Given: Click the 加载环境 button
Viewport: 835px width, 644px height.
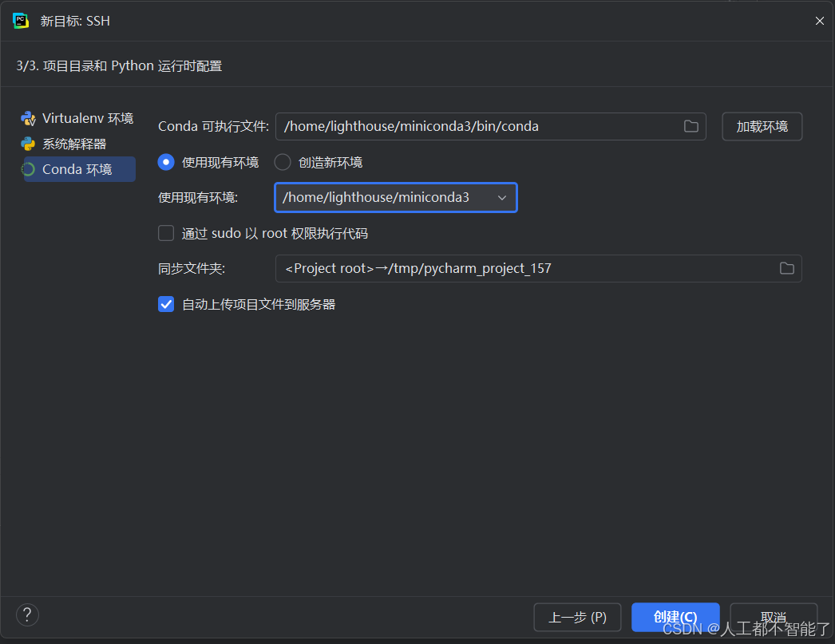Looking at the screenshot, I should tap(762, 126).
